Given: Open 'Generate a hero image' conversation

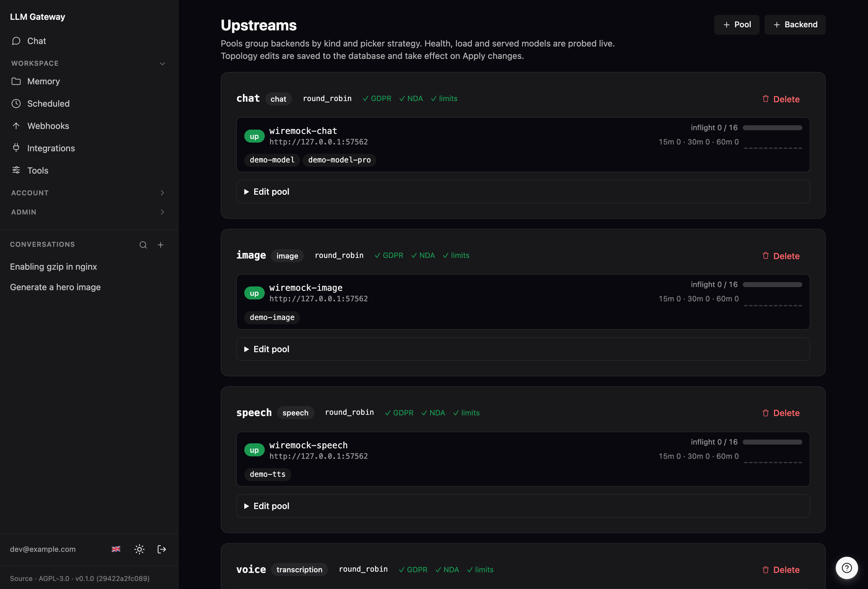Looking at the screenshot, I should coord(55,287).
